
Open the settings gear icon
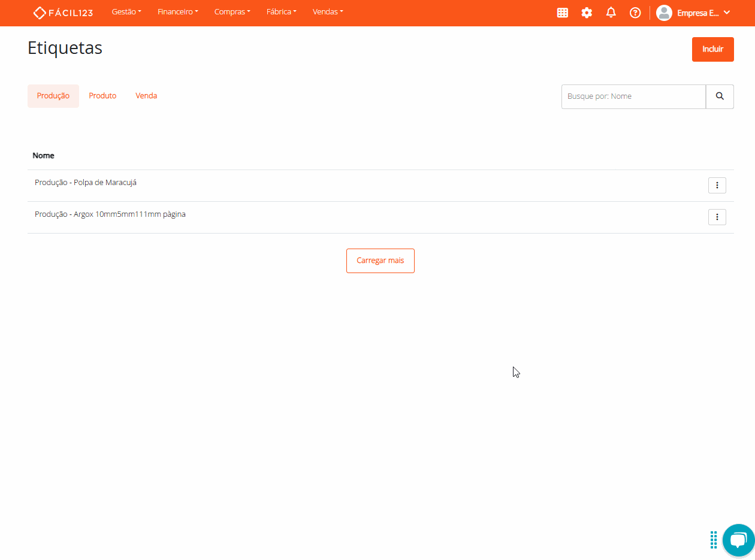pyautogui.click(x=587, y=13)
